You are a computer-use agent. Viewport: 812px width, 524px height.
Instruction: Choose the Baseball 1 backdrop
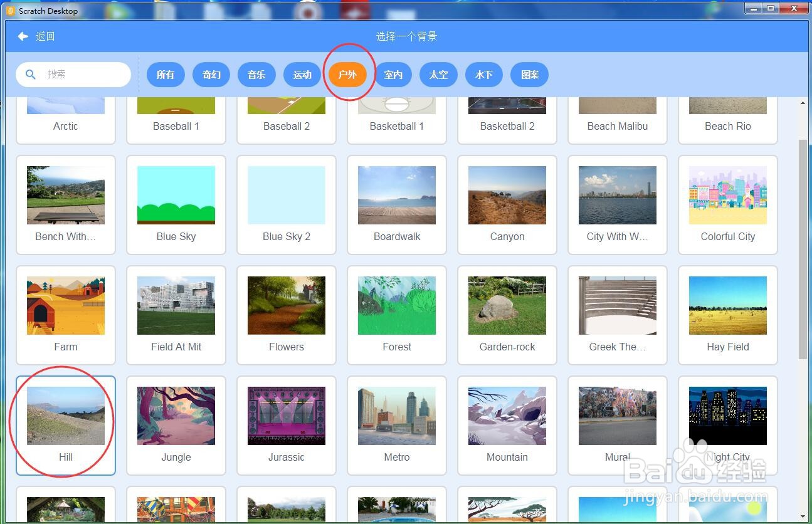pos(176,120)
